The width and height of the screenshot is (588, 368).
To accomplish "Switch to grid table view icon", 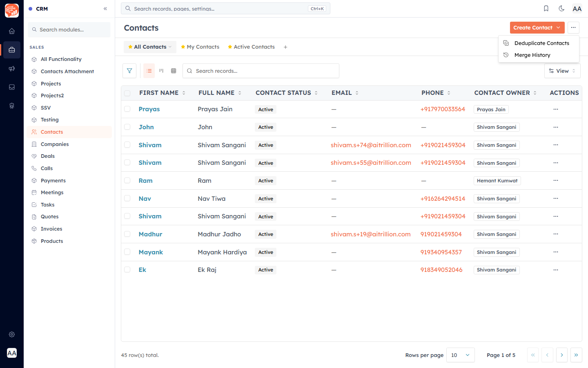I will coord(174,71).
